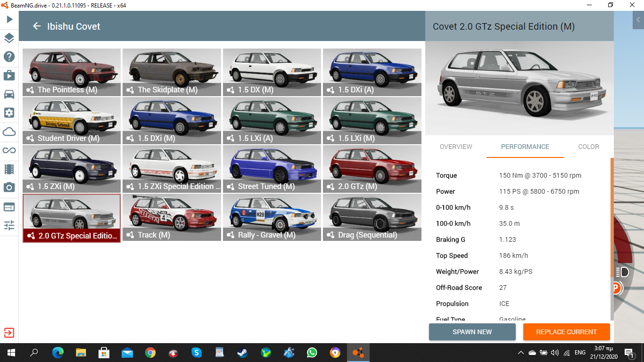Click the BeamNG.drive taskbar icon
644x362 pixels.
[358, 353]
